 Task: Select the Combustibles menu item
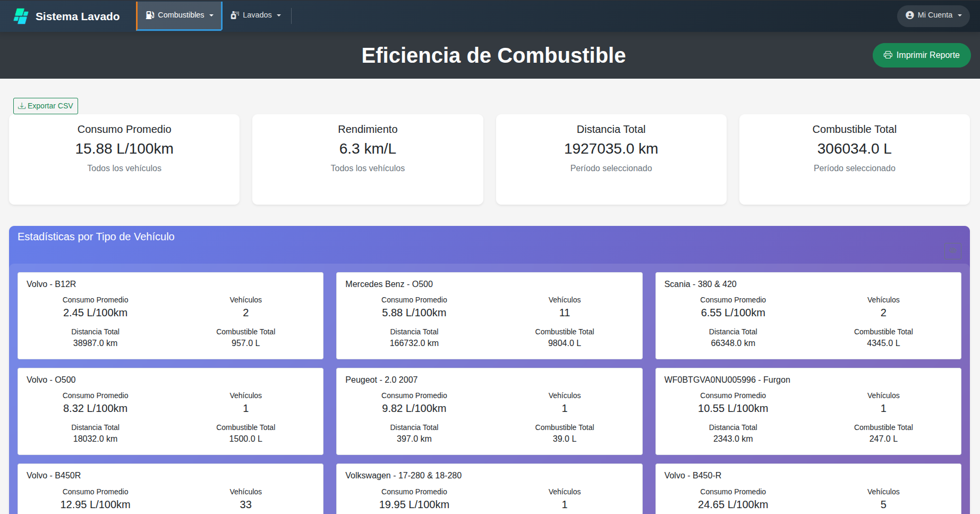(x=179, y=15)
